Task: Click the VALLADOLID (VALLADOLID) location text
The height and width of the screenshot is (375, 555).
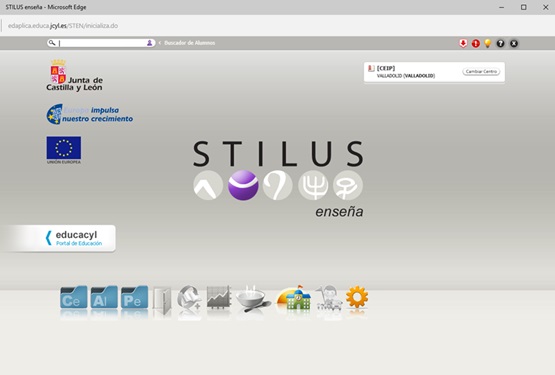Action: point(406,76)
